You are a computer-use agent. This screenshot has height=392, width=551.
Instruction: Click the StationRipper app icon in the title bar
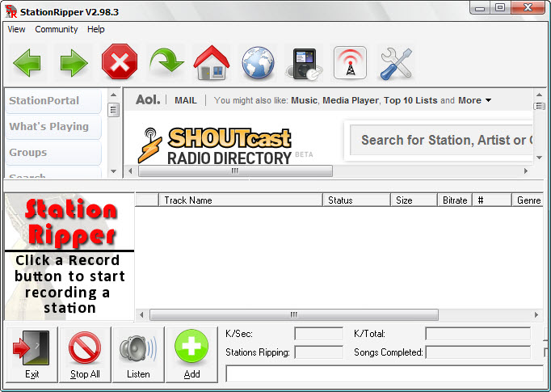pos(11,11)
